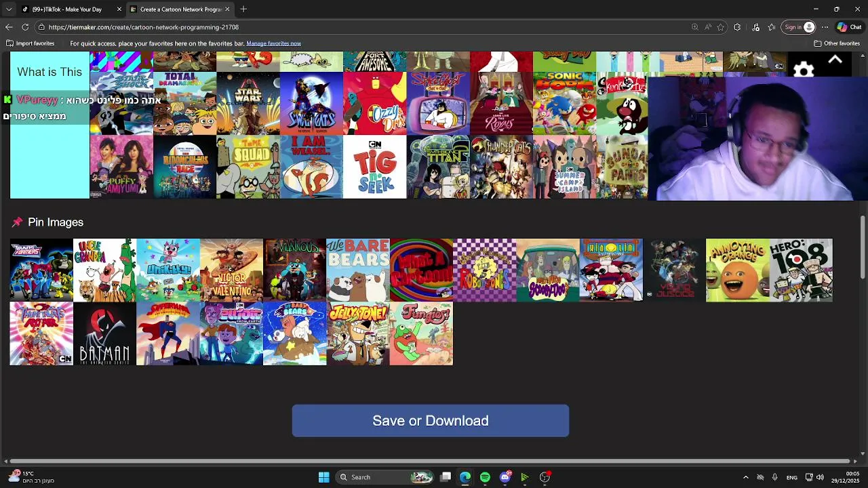868x488 pixels.
Task: Click the I Am Weasel tier image
Action: (x=311, y=167)
